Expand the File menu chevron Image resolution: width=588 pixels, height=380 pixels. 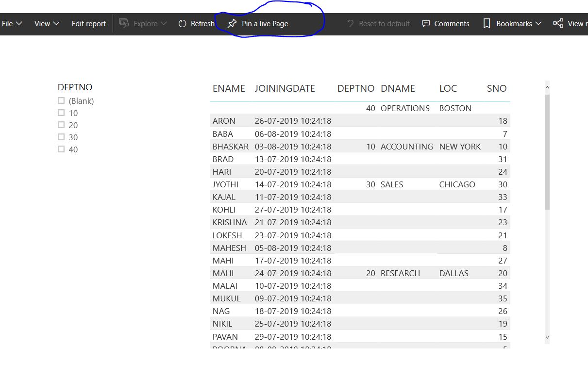[19, 23]
